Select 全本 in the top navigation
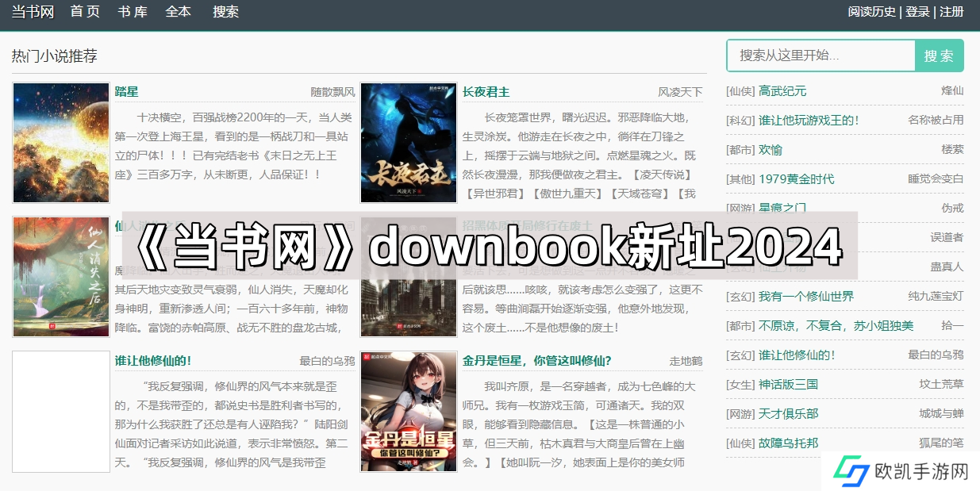The width and height of the screenshot is (980, 491). (x=179, y=12)
